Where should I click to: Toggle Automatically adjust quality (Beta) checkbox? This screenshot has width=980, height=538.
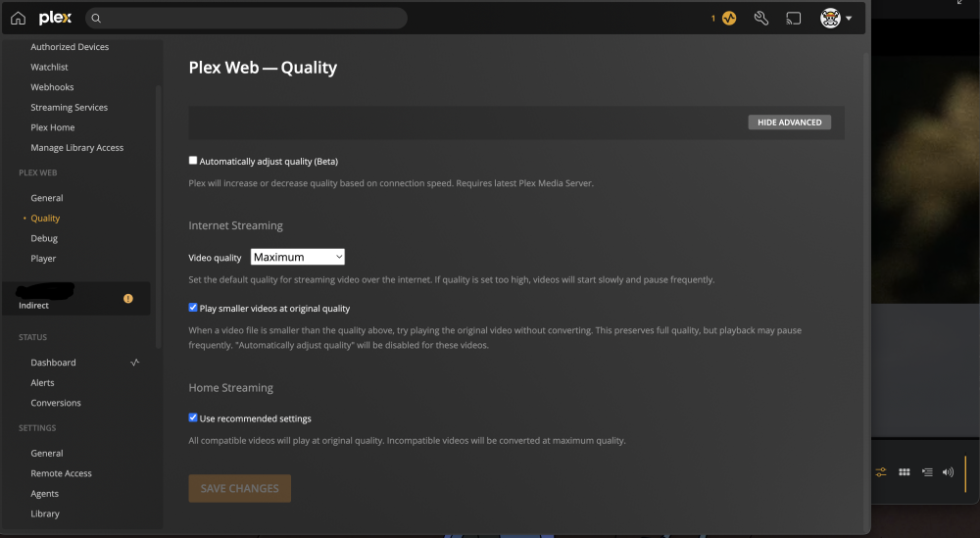point(193,161)
